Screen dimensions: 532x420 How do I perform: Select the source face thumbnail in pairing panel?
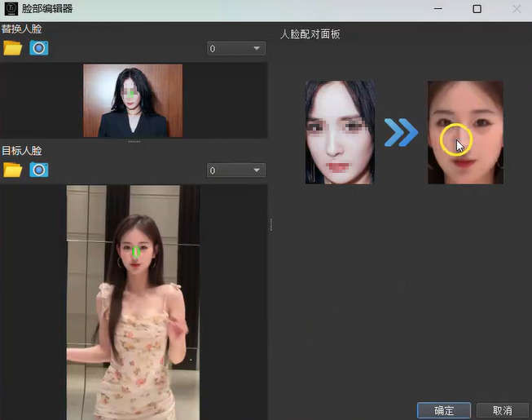pyautogui.click(x=340, y=132)
